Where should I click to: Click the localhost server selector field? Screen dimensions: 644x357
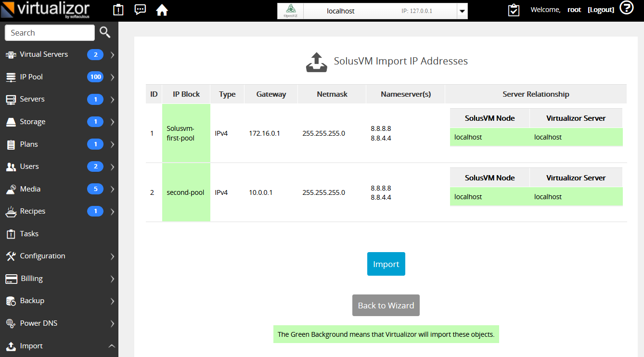point(373,11)
